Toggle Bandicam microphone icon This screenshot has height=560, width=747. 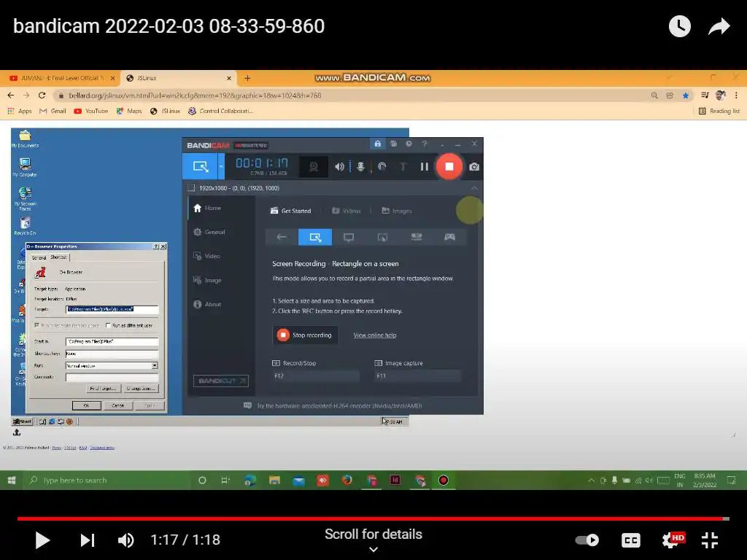[x=360, y=167]
